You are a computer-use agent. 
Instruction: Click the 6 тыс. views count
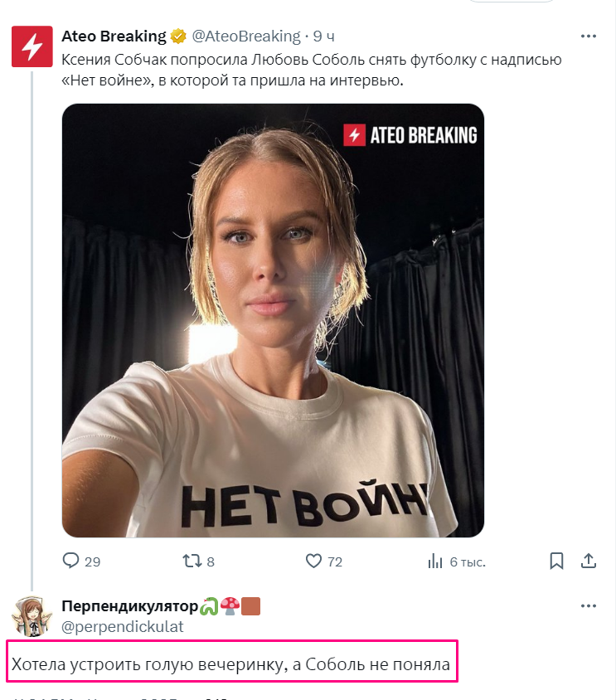[467, 561]
